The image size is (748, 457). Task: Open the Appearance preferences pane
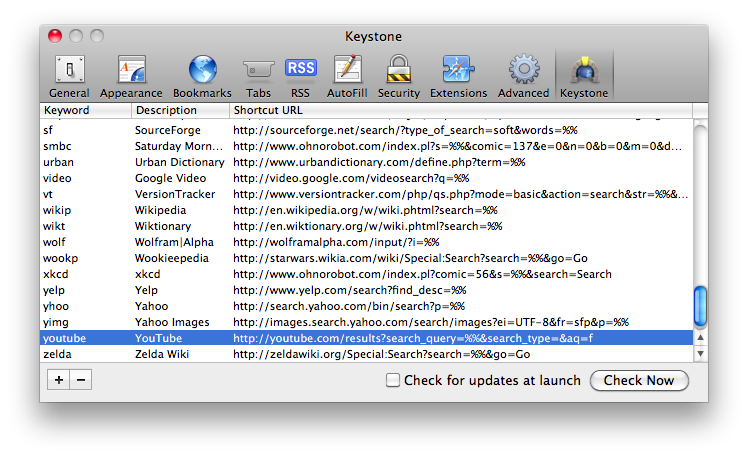[131, 76]
